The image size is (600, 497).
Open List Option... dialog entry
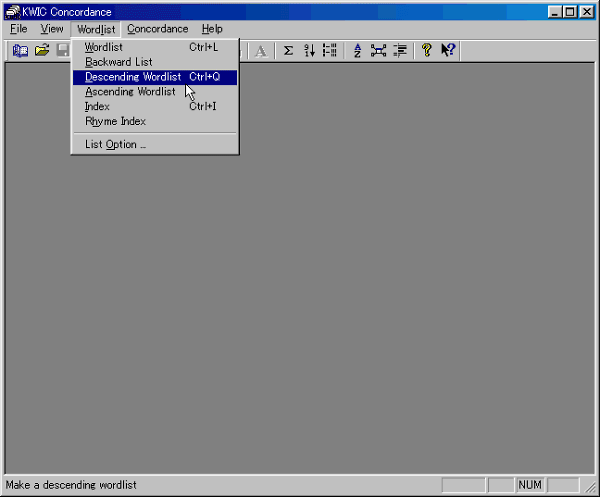coord(155,145)
